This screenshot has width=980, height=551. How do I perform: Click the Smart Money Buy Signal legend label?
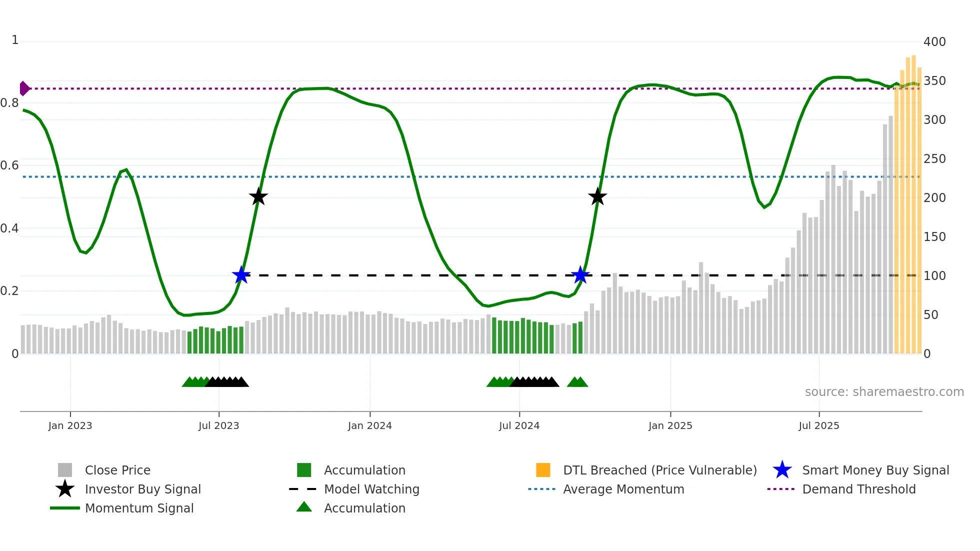pyautogui.click(x=875, y=470)
